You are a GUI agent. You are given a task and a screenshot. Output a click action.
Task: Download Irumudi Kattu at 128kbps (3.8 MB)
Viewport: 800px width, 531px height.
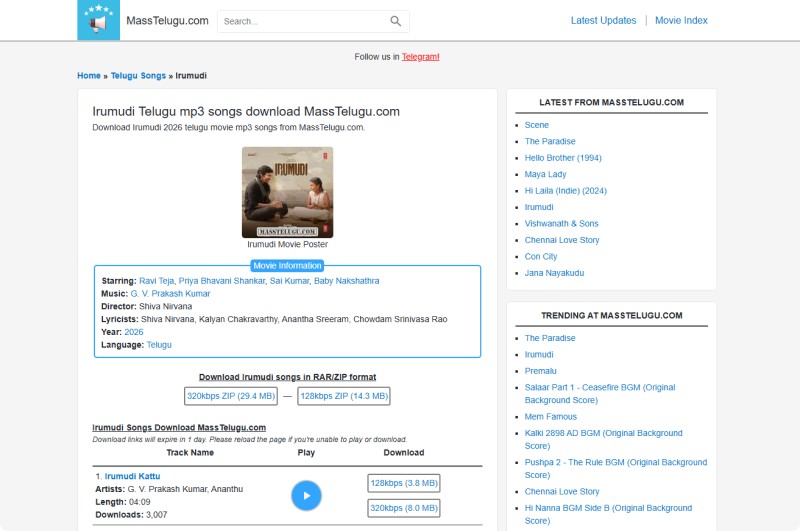click(404, 483)
